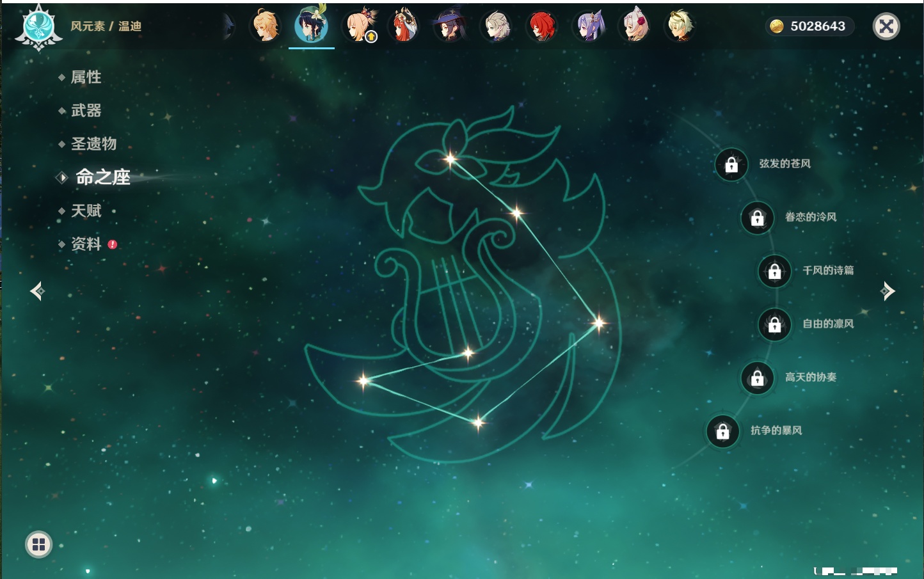Select Venti's highlighted portrait
Image resolution: width=924 pixels, height=579 pixels.
[x=311, y=24]
